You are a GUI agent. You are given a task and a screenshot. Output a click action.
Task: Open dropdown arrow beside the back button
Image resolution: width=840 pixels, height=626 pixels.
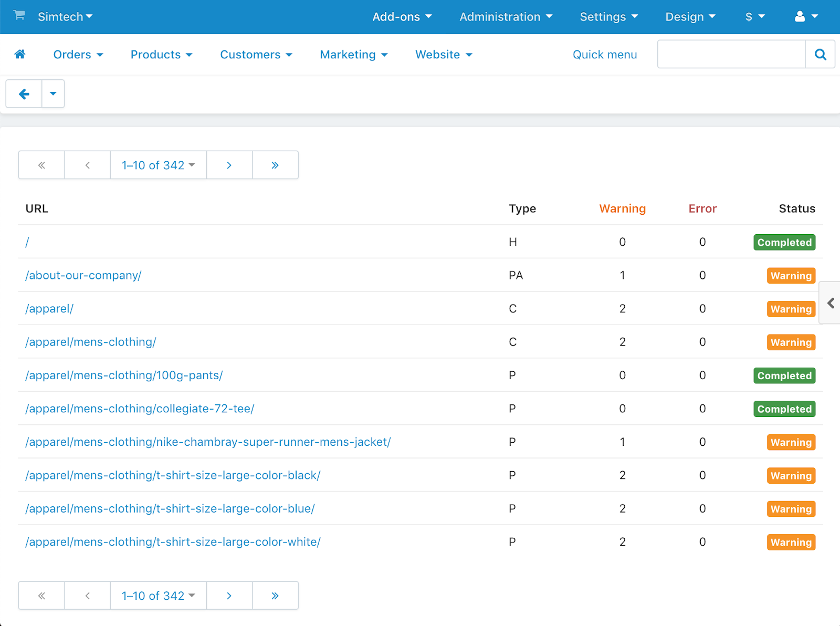[53, 94]
